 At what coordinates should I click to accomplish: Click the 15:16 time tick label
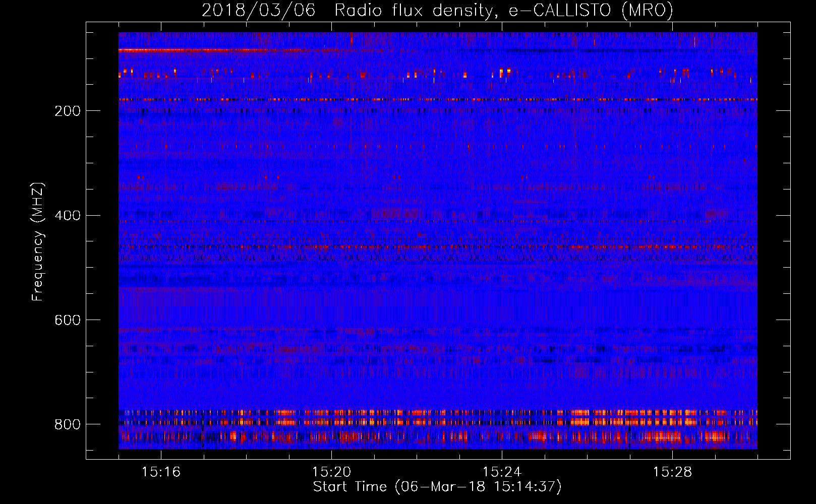[x=161, y=472]
